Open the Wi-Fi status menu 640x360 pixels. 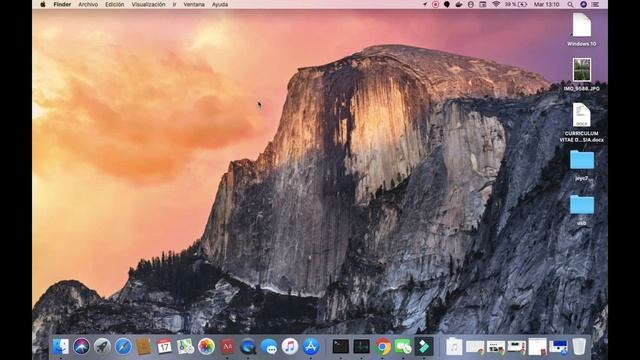coord(496,4)
